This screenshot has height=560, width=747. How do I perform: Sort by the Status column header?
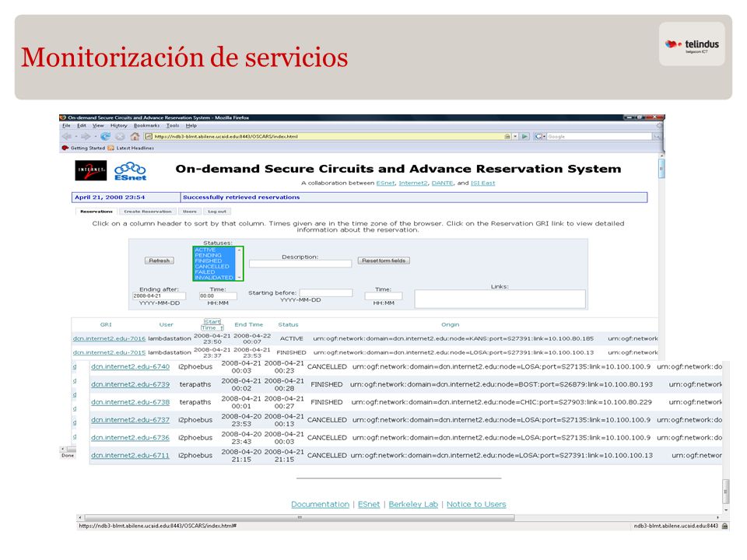pyautogui.click(x=288, y=325)
